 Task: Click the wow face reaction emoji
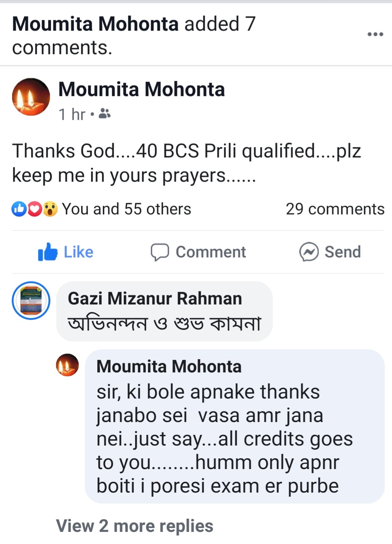(x=50, y=209)
